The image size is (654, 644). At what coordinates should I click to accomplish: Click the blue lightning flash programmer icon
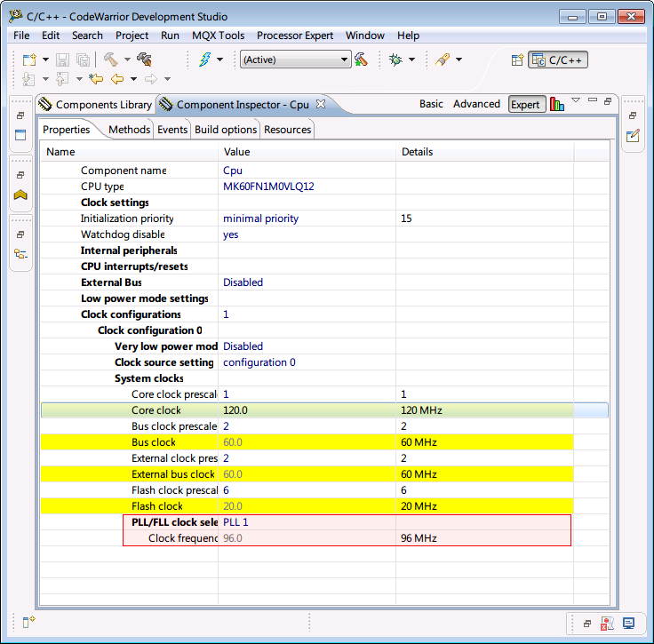click(204, 60)
